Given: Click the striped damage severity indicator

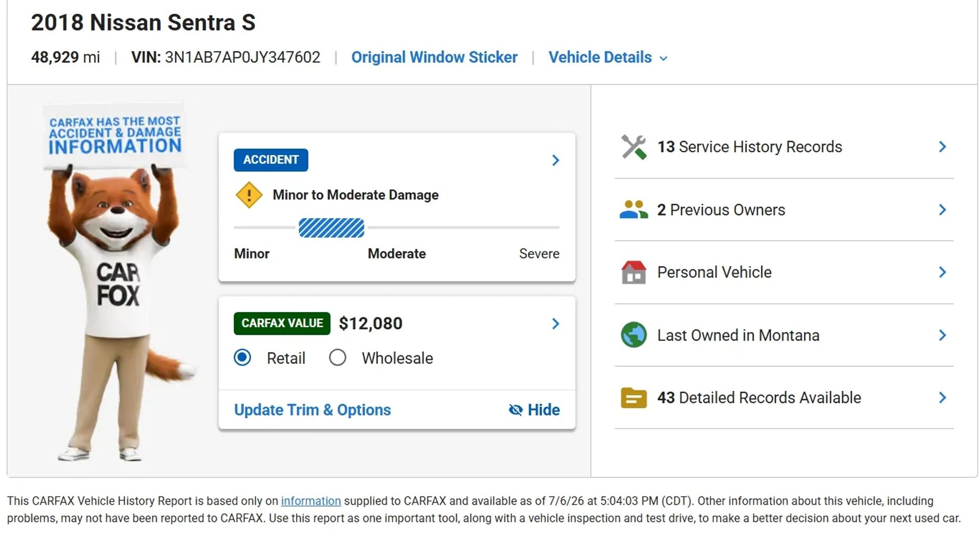Looking at the screenshot, I should coord(331,228).
